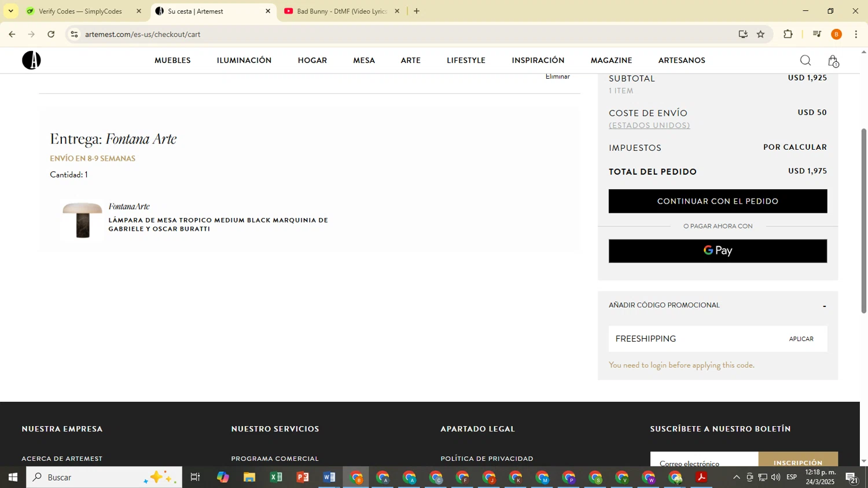The width and height of the screenshot is (868, 488).
Task: Open MESA menu
Action: coord(364,60)
